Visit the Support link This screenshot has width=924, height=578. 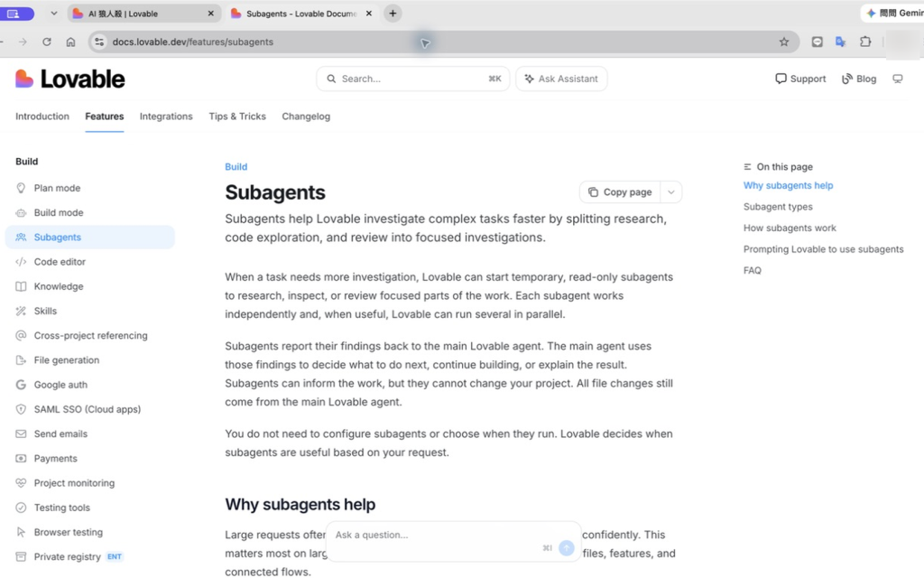coord(800,79)
